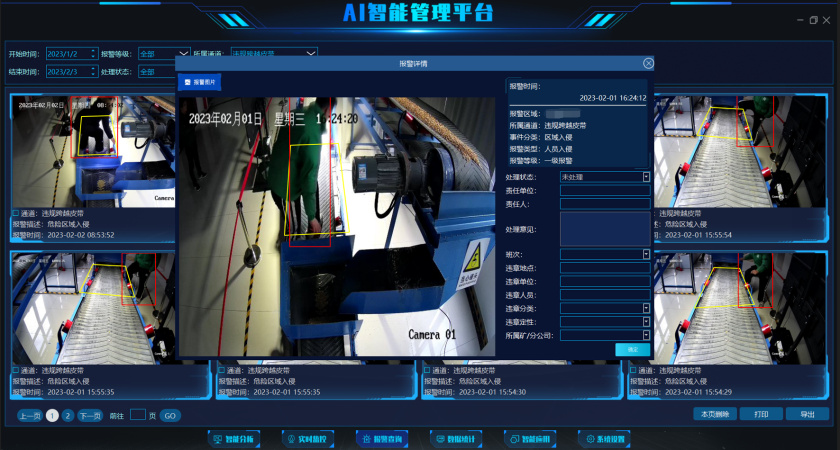Click the 处理意见 text area
The width and height of the screenshot is (840, 450).
click(604, 229)
